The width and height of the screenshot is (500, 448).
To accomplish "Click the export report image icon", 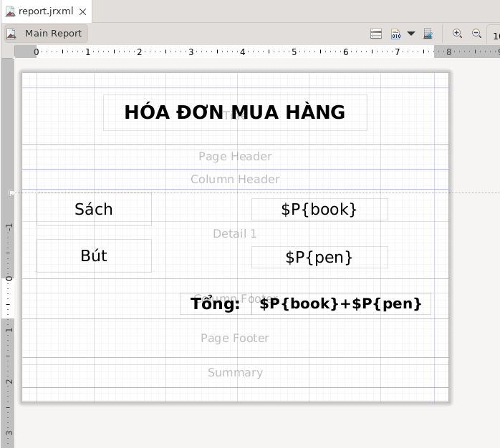I will pos(428,34).
